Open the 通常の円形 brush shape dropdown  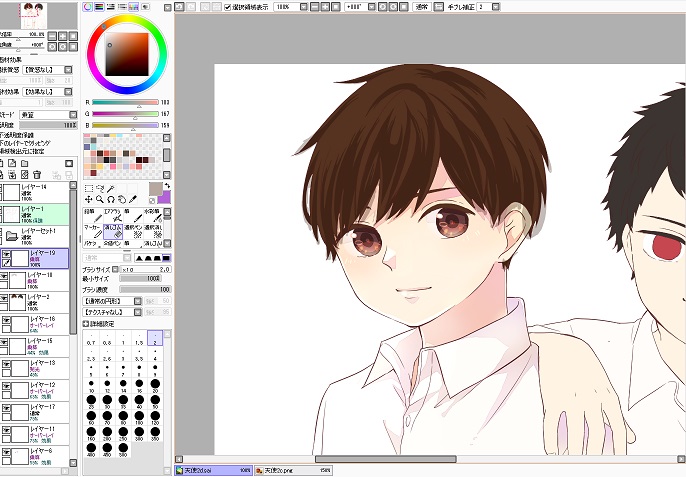click(x=137, y=301)
